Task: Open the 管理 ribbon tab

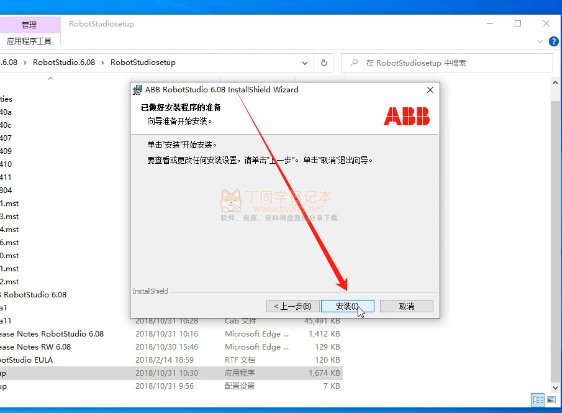Action: (29, 25)
